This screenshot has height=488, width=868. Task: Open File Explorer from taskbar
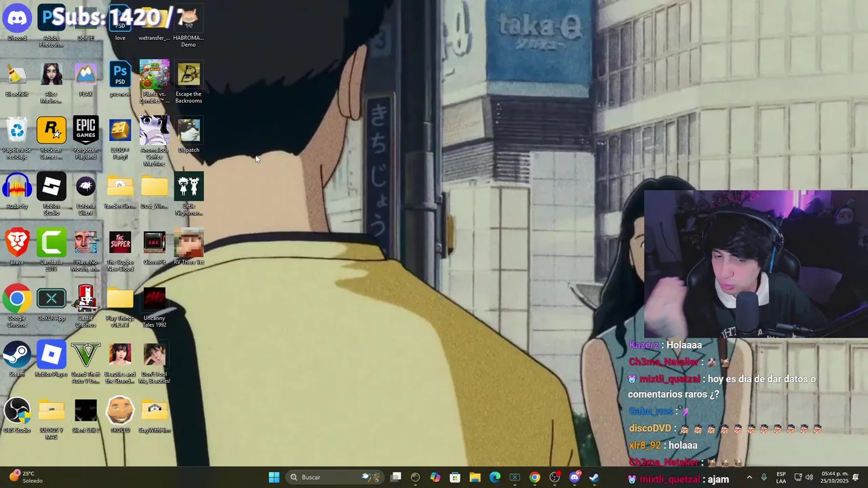pyautogui.click(x=475, y=477)
